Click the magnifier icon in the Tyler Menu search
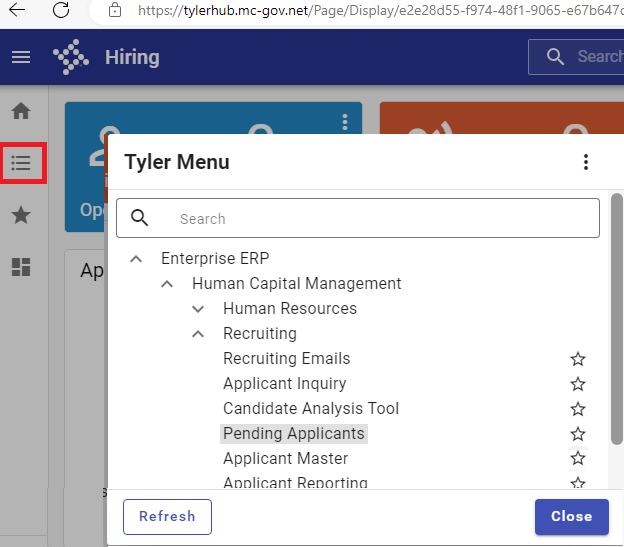 click(139, 218)
